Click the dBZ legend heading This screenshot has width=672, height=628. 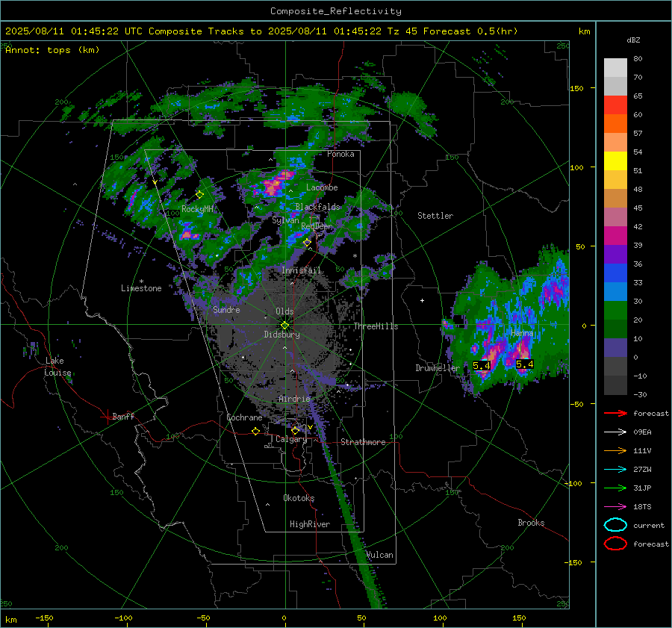(633, 40)
